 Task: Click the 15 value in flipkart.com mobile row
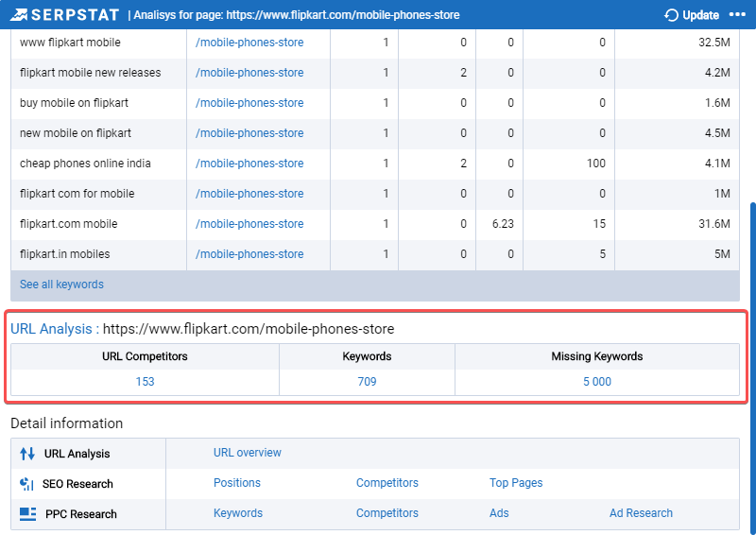599,224
